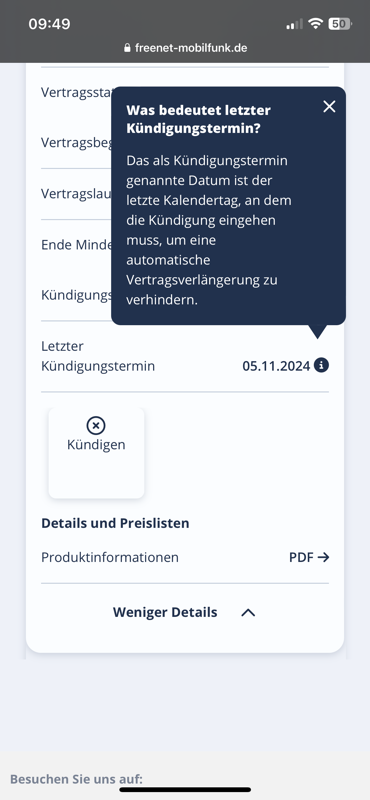Screen dimensions: 370x800
Task: Tap the Wi-Fi status icon
Action: pos(316,23)
